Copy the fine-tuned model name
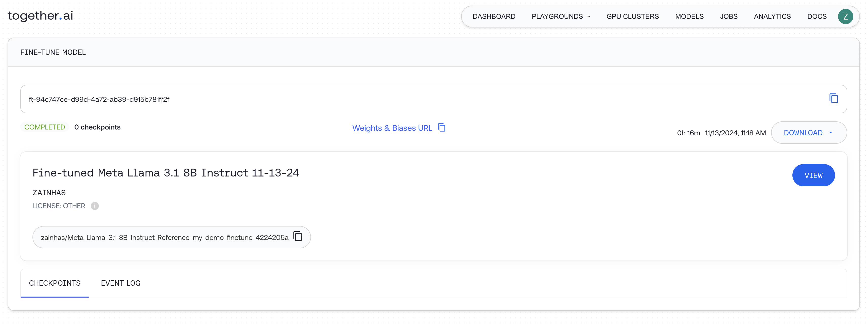 point(298,237)
